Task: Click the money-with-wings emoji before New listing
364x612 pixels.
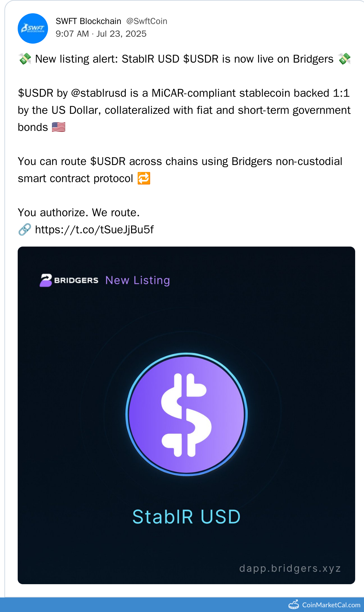Action: [25, 59]
